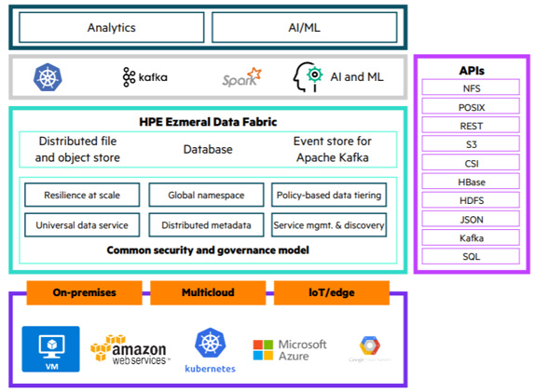The height and width of the screenshot is (392, 535).
Task: Click the Resilience at scale box
Action: (82, 195)
